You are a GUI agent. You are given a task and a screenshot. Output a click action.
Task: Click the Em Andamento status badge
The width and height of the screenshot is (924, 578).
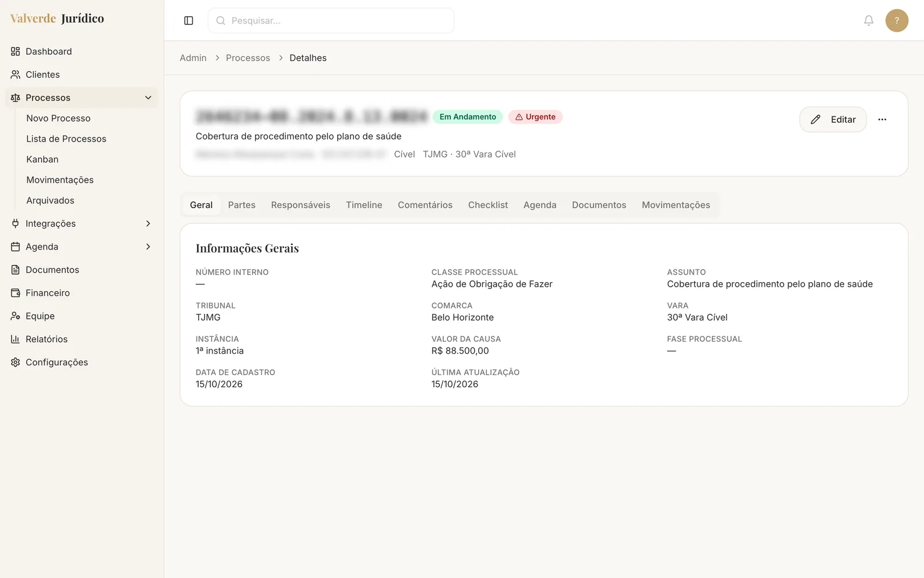468,117
